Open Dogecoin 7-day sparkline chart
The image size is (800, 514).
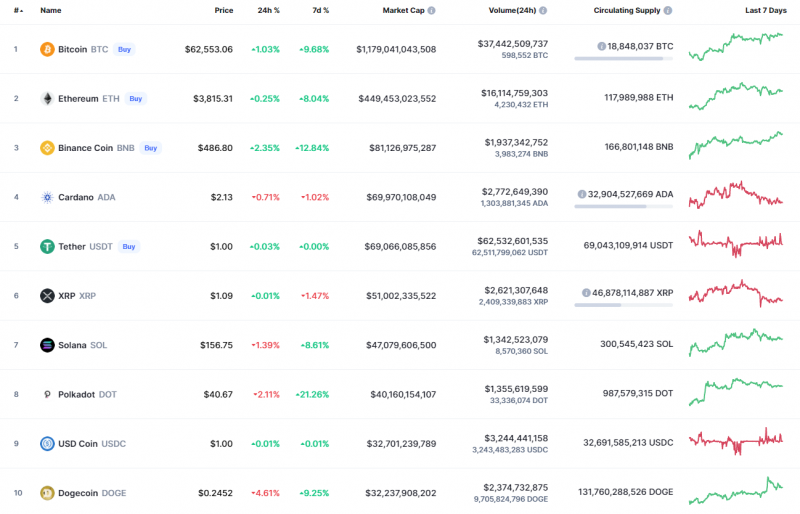[x=736, y=490]
